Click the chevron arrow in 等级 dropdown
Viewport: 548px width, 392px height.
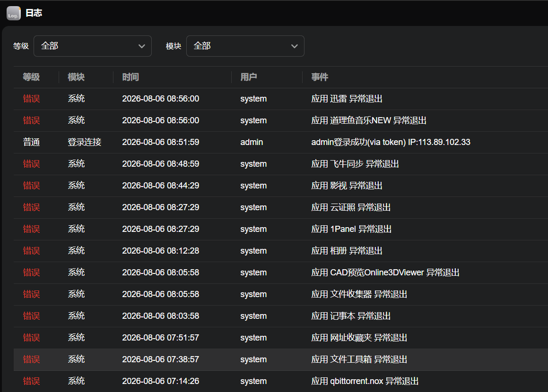(x=141, y=46)
